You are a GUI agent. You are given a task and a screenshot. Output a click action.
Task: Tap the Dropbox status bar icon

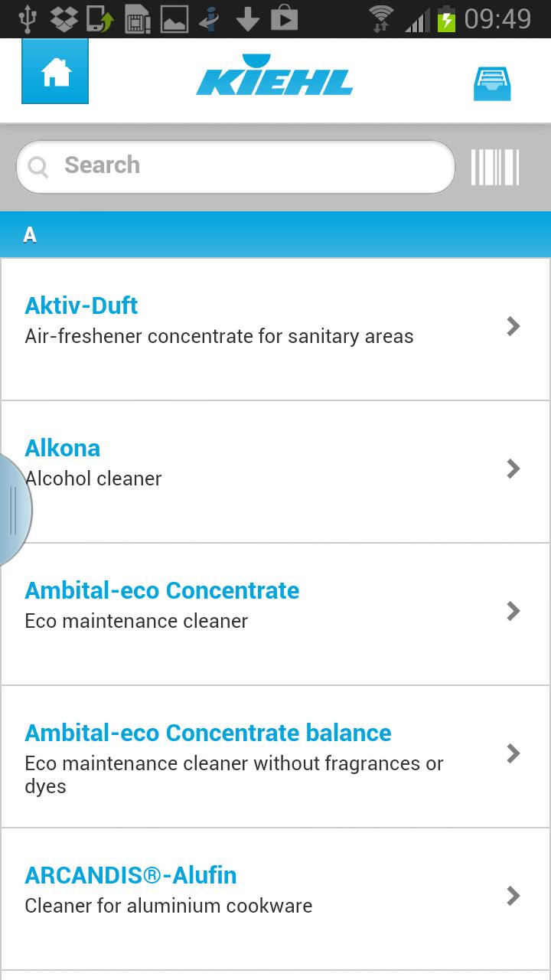pos(64,18)
